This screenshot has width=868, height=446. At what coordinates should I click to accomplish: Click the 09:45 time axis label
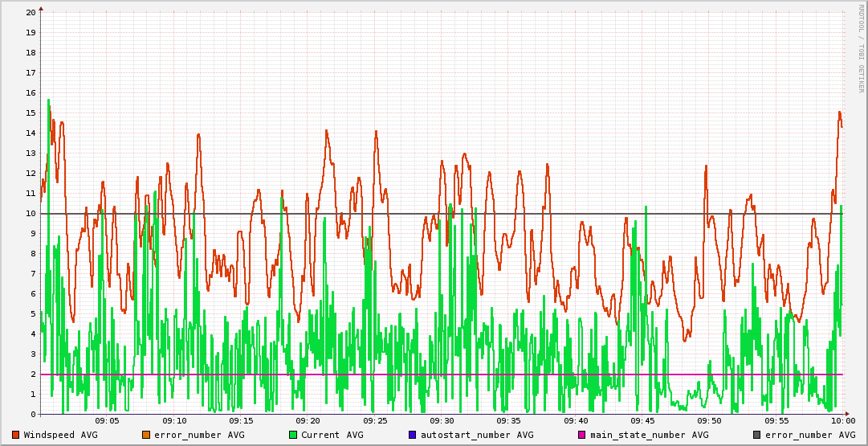point(642,420)
